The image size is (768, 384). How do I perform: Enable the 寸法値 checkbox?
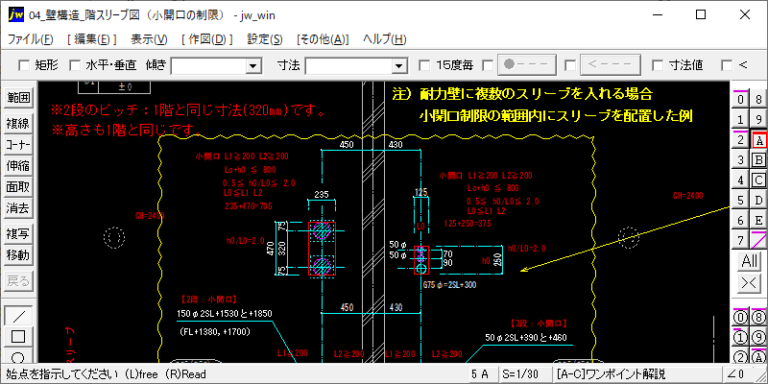pos(658,65)
